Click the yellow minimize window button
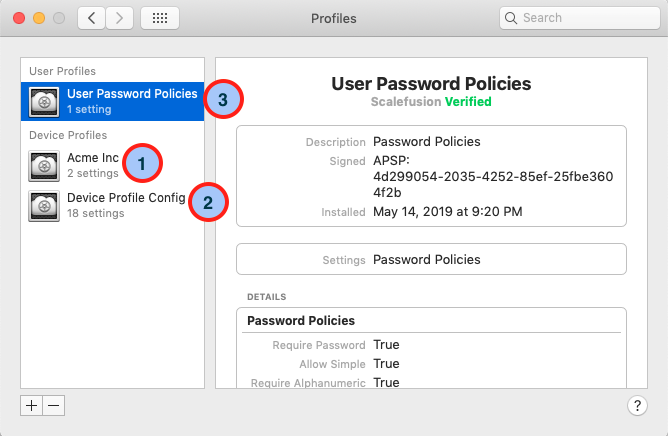Image resolution: width=668 pixels, height=436 pixels. 39,18
